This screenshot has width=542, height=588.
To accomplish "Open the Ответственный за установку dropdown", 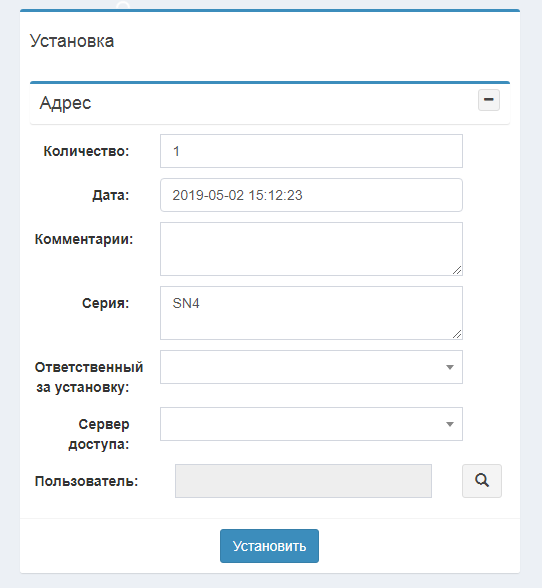I will 311,367.
